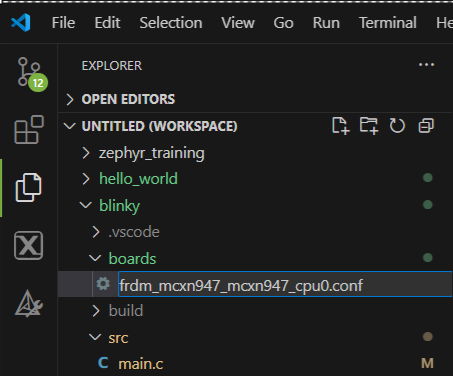The height and width of the screenshot is (376, 453).
Task: Open the Run menu
Action: click(x=326, y=23)
